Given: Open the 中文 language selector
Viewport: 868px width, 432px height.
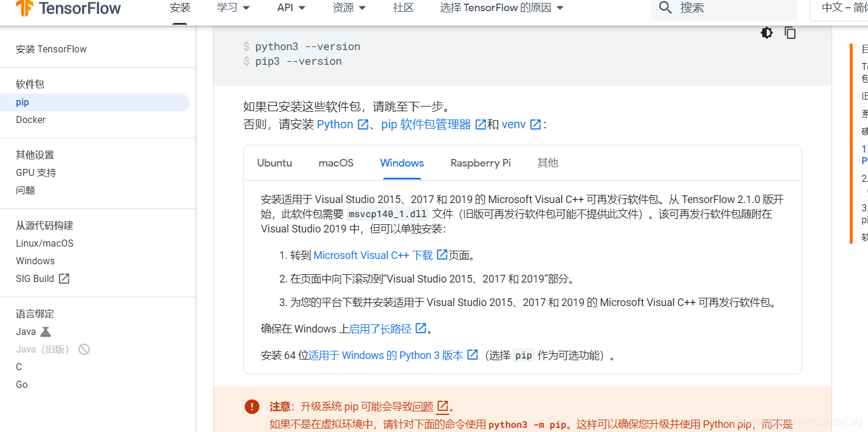Looking at the screenshot, I should tap(840, 8).
